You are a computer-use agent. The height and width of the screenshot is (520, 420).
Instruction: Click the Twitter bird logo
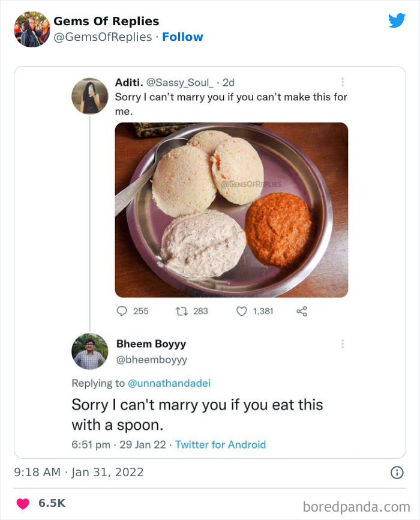397,20
